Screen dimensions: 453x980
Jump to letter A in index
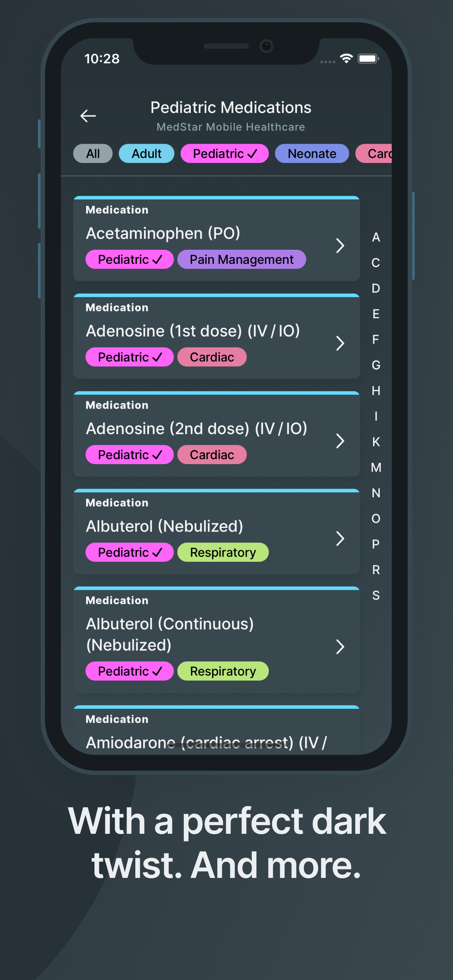(376, 237)
